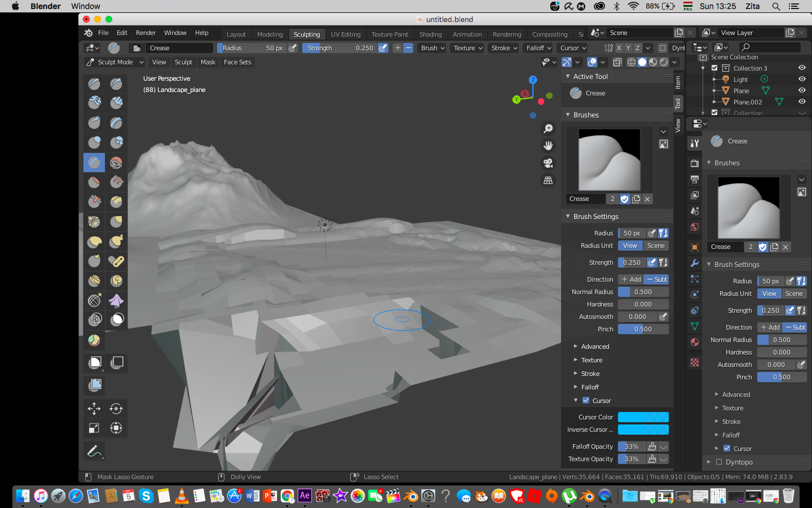Adjust the Falloff Opacity slider
Viewport: 812px width, 508px height.
point(632,446)
